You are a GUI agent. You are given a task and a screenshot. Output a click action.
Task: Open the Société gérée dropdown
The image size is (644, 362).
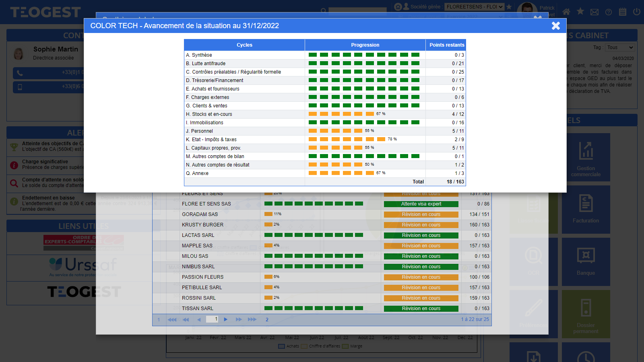point(474,7)
